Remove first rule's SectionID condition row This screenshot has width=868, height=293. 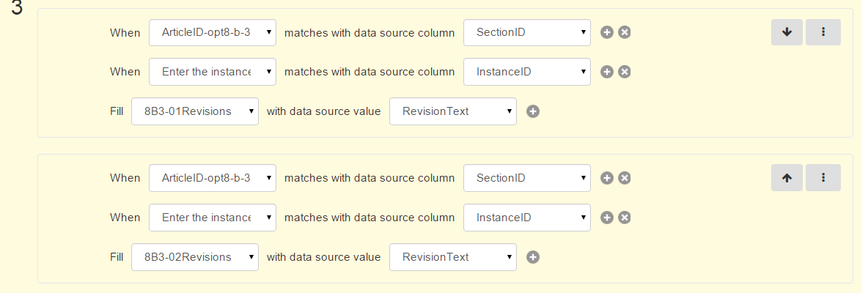pyautogui.click(x=625, y=33)
